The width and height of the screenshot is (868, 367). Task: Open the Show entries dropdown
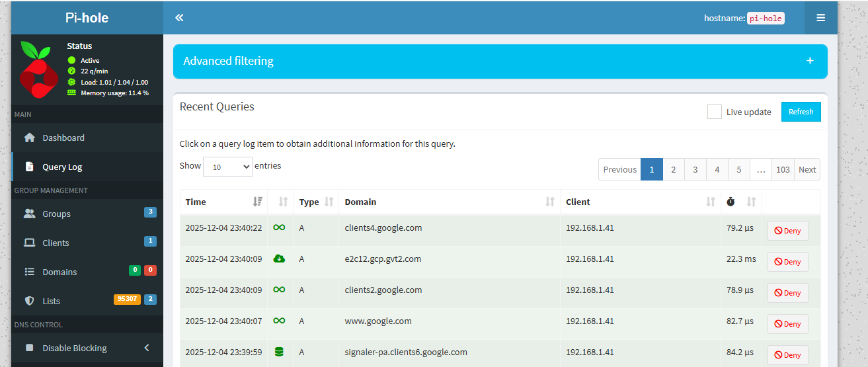(x=227, y=167)
